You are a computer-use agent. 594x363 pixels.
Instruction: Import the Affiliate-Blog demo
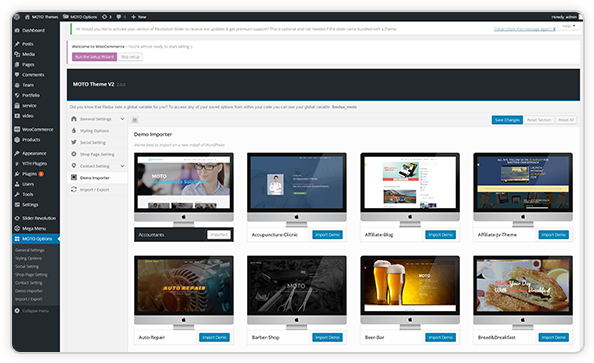pos(440,235)
